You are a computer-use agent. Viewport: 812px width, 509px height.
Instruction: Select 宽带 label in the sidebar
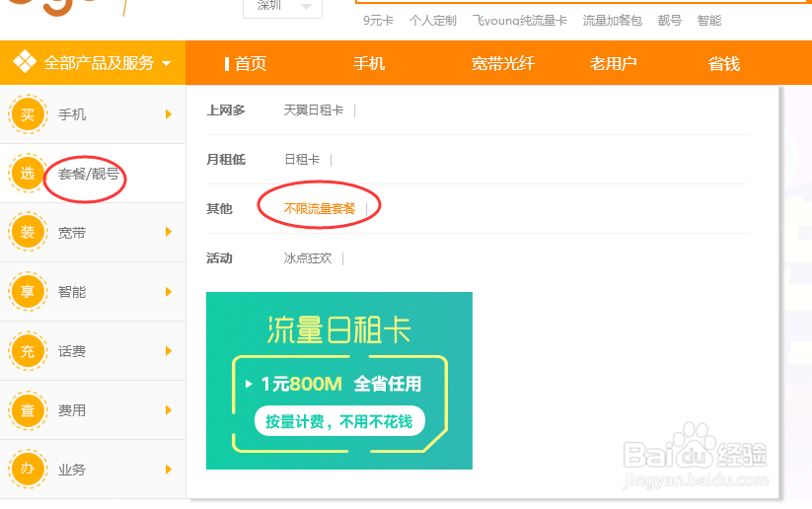coord(72,233)
